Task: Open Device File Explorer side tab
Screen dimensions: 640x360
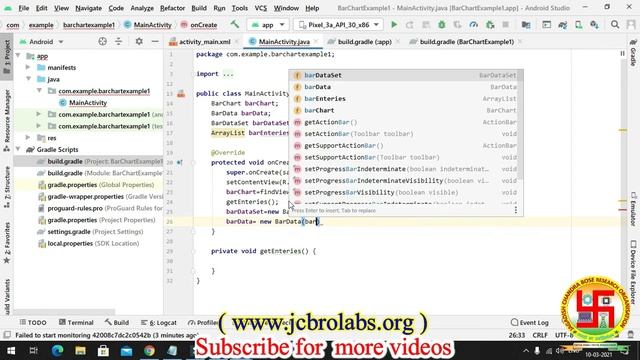Action: pyautogui.click(x=633, y=273)
